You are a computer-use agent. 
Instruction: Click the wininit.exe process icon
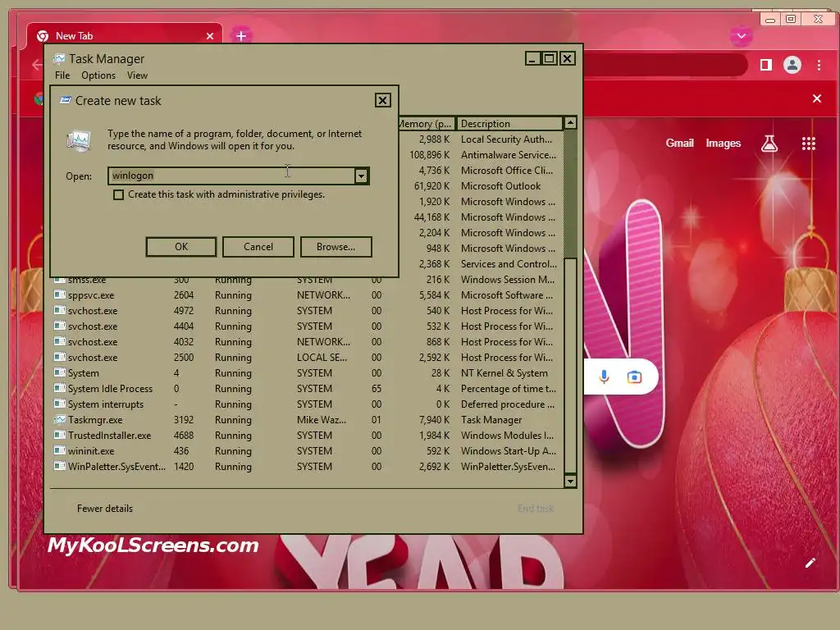[x=59, y=450]
